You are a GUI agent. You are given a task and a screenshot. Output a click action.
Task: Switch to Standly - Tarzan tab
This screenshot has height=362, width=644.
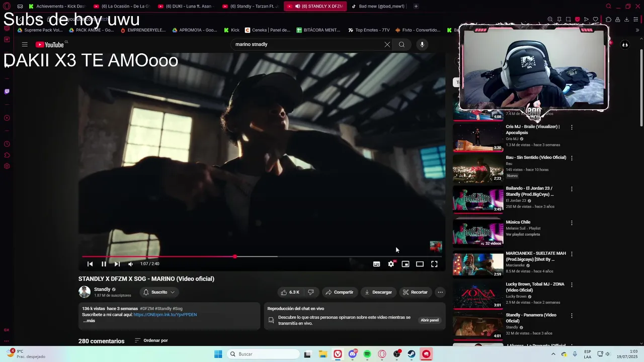(x=250, y=6)
